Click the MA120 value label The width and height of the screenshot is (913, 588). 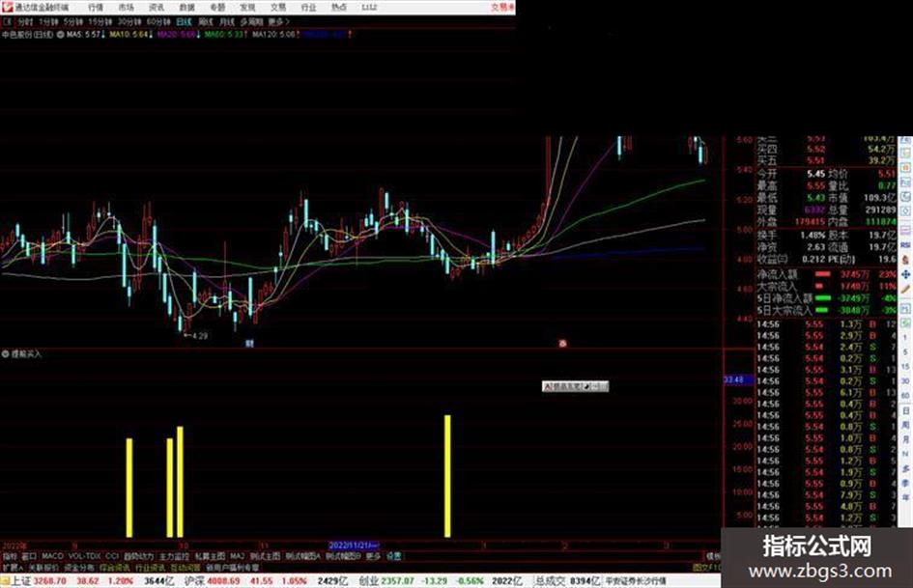(276, 35)
